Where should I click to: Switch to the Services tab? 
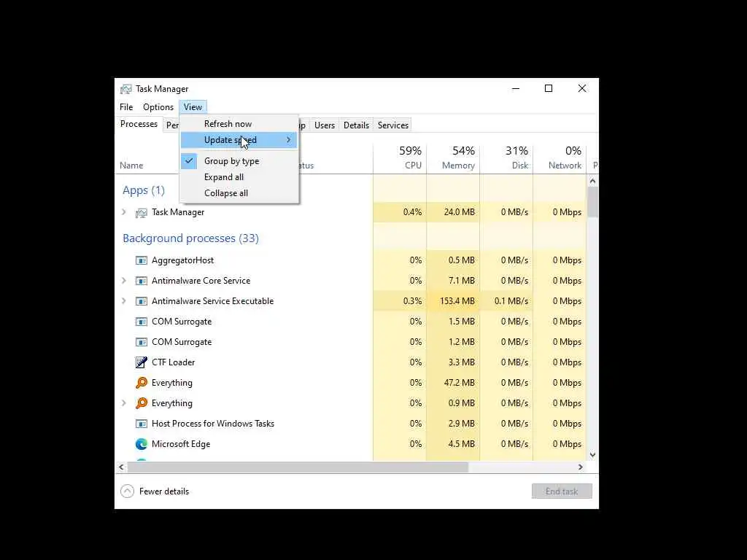coord(393,125)
